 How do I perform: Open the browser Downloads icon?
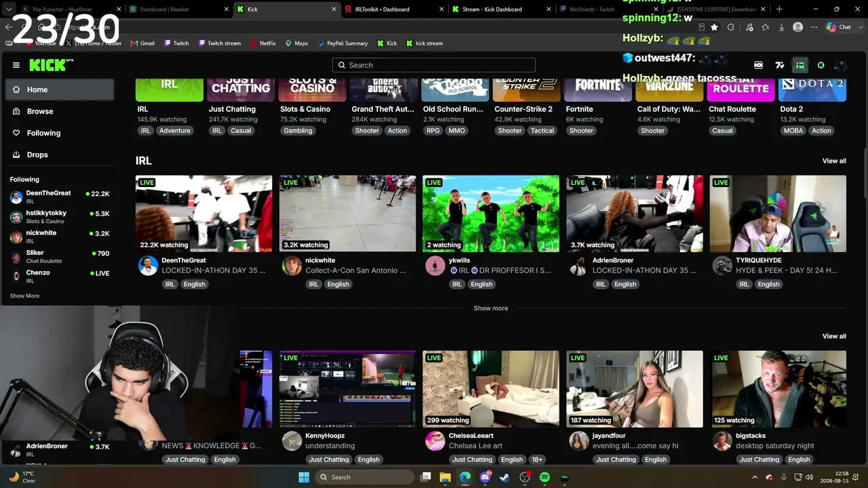click(x=781, y=27)
